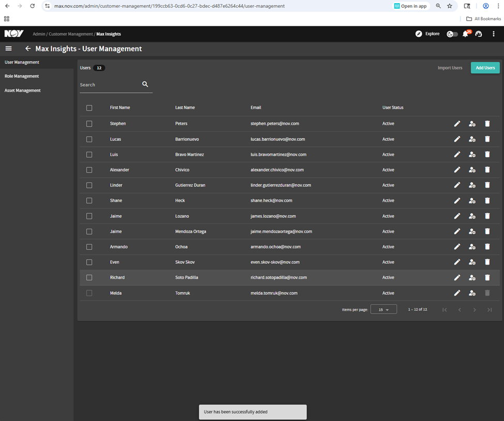Edit user Melda Tomruk
This screenshot has height=421, width=504.
coord(457,293)
